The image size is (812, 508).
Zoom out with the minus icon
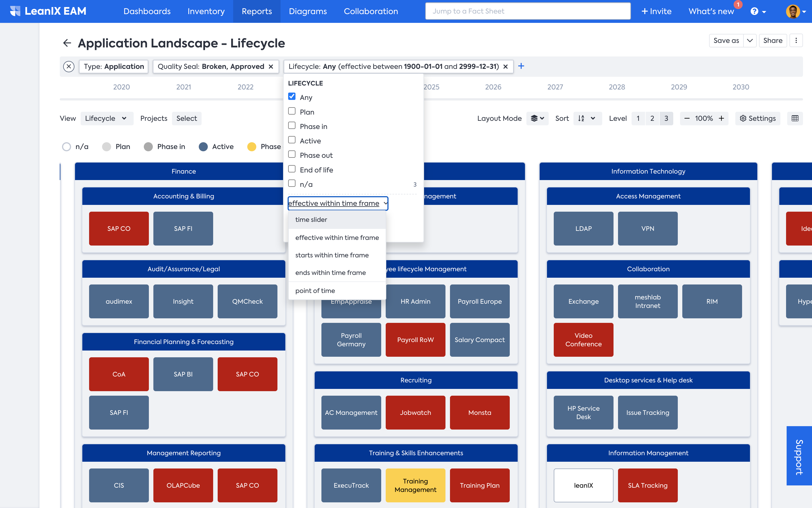pos(687,118)
